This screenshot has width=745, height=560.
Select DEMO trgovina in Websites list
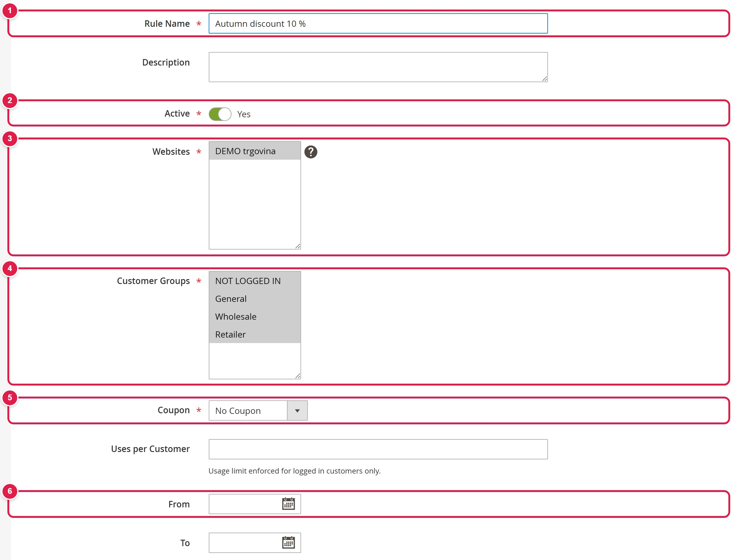tap(255, 151)
